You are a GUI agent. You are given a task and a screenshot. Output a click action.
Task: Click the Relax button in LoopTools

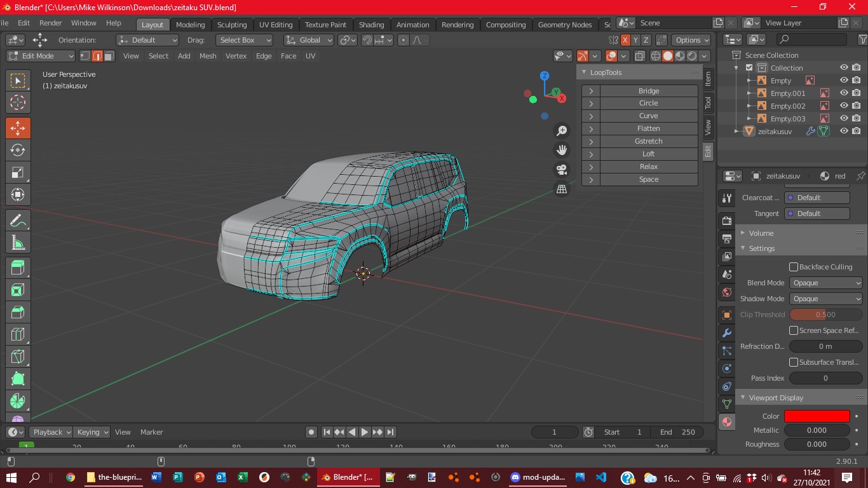(648, 166)
